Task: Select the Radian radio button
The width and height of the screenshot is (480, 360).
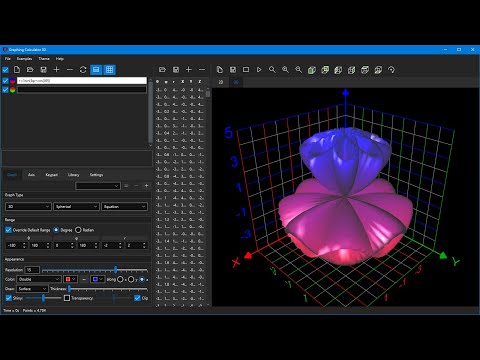Action: coord(78,230)
